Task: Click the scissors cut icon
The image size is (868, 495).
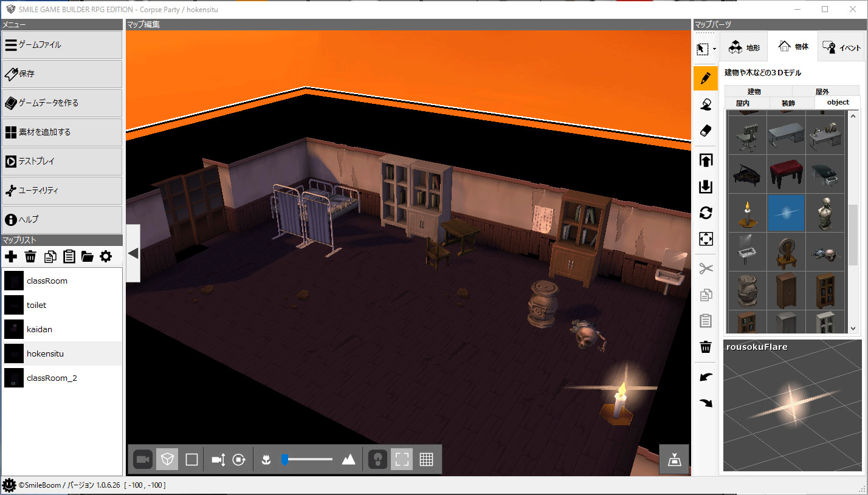Action: pyautogui.click(x=706, y=268)
